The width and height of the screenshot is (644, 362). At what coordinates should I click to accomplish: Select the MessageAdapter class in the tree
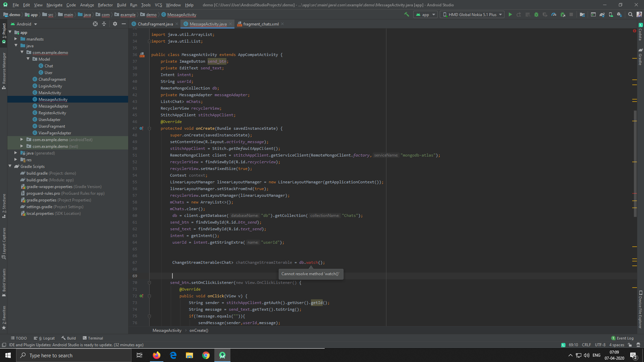[53, 106]
